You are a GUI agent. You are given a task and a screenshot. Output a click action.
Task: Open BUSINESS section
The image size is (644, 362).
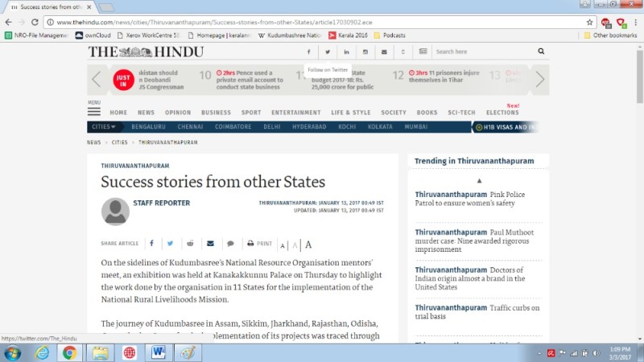pyautogui.click(x=216, y=113)
